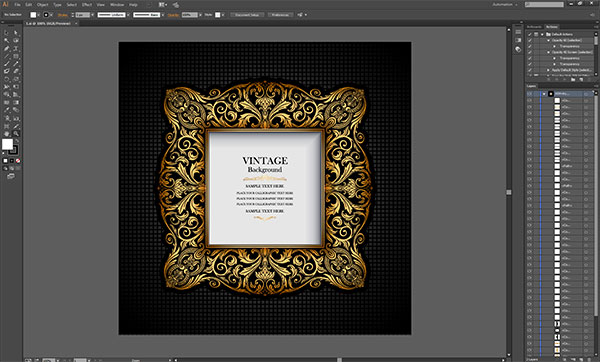This screenshot has height=362, width=600.
Task: Select the Zoom tool
Action: [x=16, y=134]
